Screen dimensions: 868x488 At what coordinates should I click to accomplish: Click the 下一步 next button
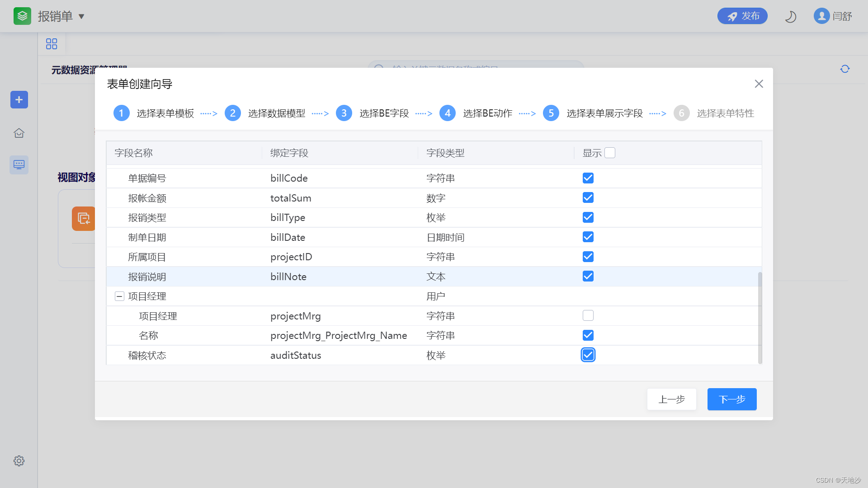pos(731,399)
